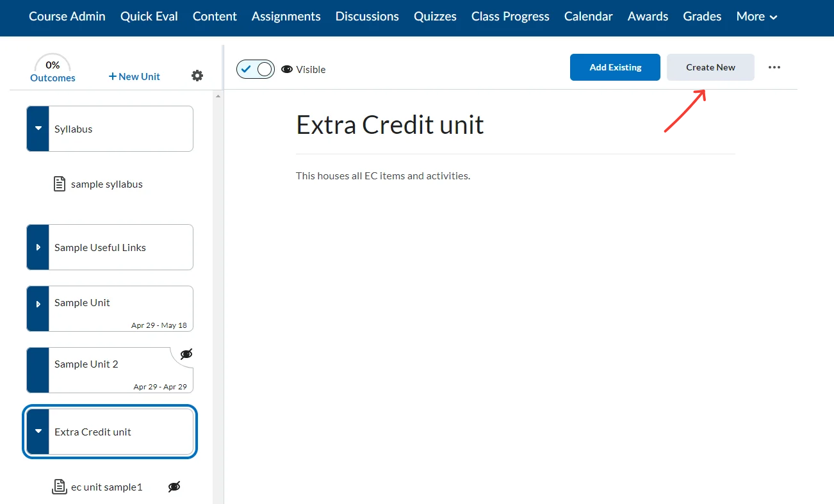Click the 0% Outcomes progress circle
834x504 pixels.
pyautogui.click(x=53, y=69)
